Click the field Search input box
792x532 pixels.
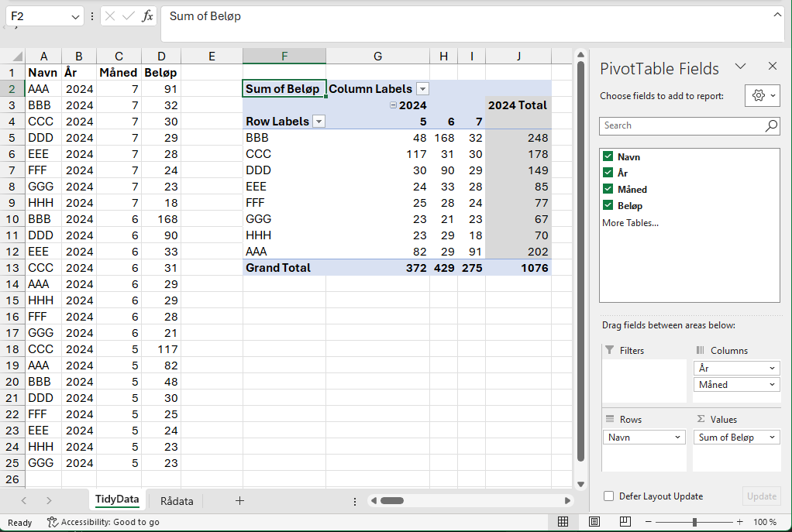click(680, 125)
